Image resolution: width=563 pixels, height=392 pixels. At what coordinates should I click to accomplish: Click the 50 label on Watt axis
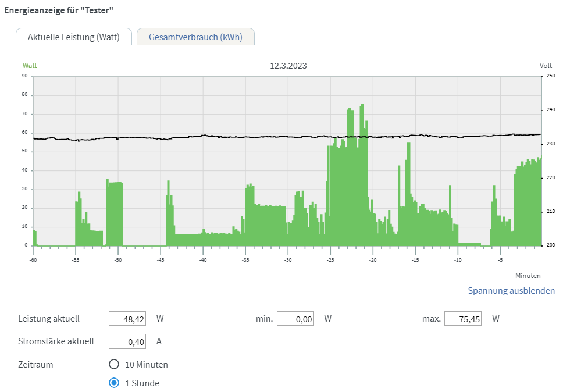point(24,151)
